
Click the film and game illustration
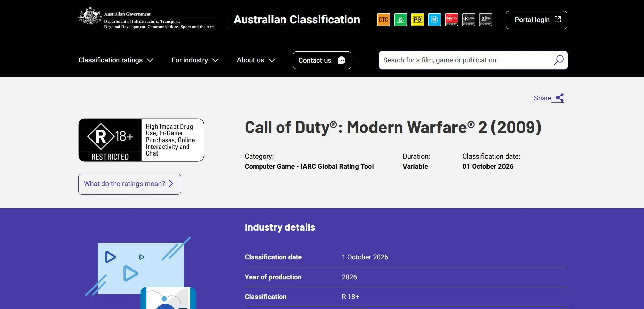(x=141, y=273)
